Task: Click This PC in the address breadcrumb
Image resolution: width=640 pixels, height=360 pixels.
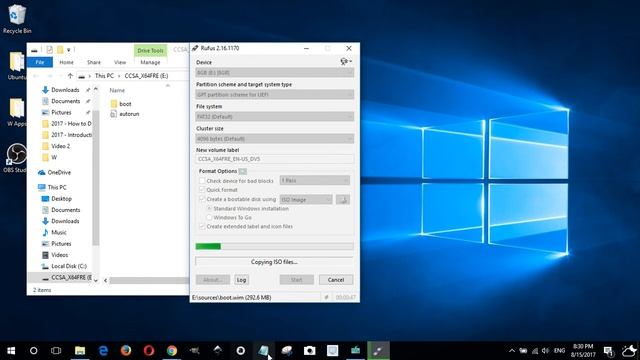Action: click(x=104, y=76)
